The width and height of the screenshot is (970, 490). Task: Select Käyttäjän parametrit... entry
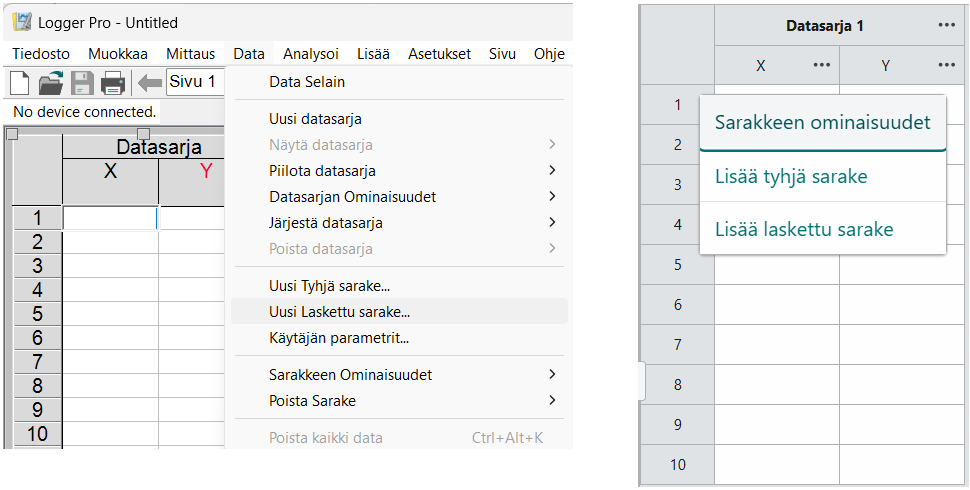pyautogui.click(x=399, y=338)
